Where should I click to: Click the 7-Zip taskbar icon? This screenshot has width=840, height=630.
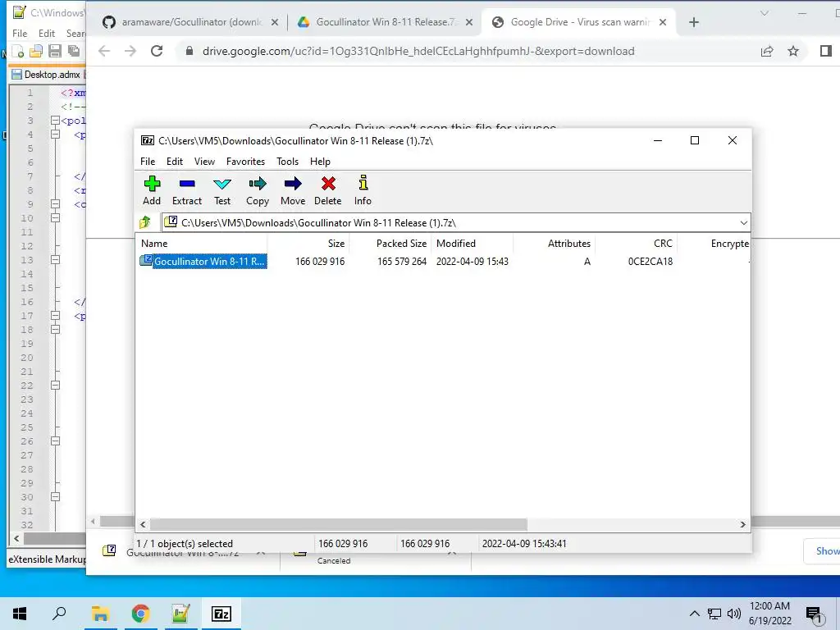pos(221,614)
